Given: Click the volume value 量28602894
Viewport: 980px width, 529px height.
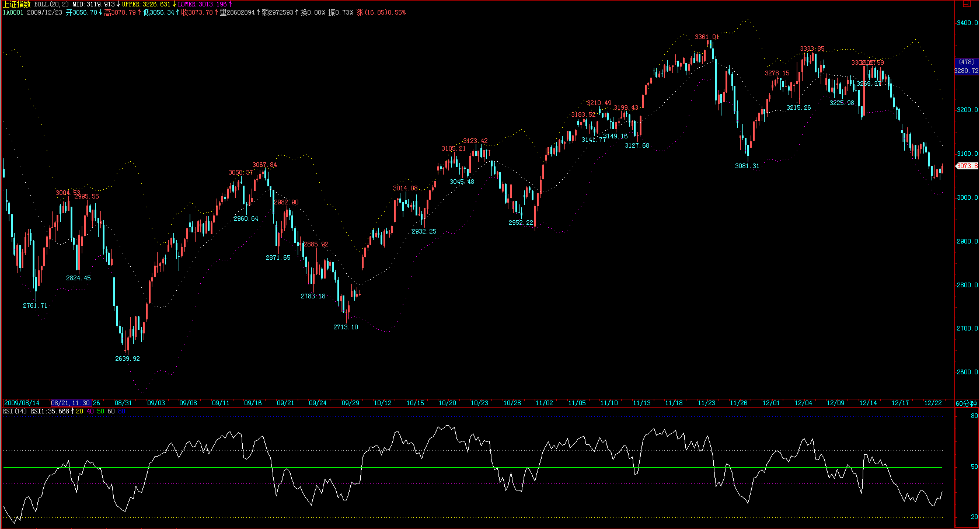Looking at the screenshot, I should click(237, 12).
